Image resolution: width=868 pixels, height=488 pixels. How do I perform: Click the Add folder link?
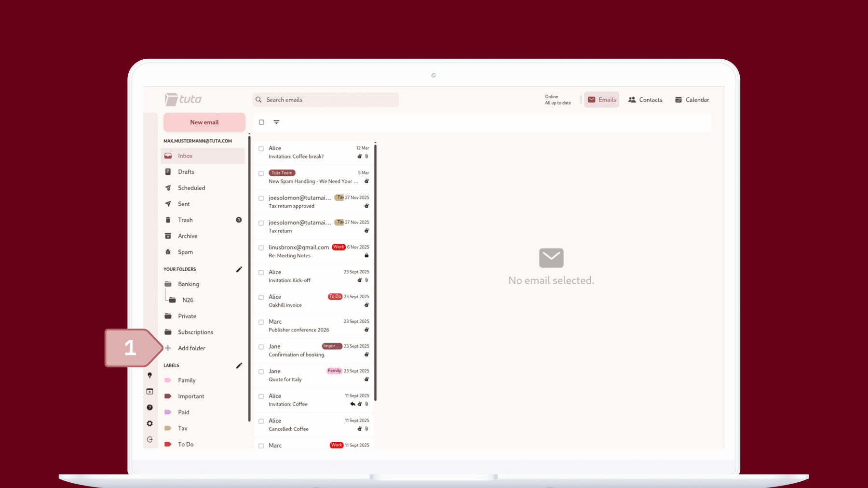point(191,348)
